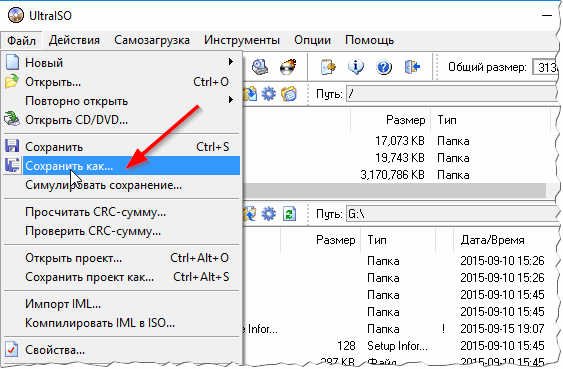This screenshot has height=369, width=563.
Task: Select the 17,073 KB size cell
Action: 400,141
